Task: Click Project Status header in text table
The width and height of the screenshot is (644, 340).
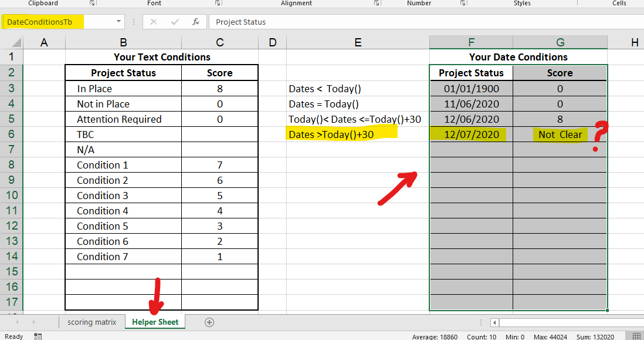Action: click(x=123, y=73)
